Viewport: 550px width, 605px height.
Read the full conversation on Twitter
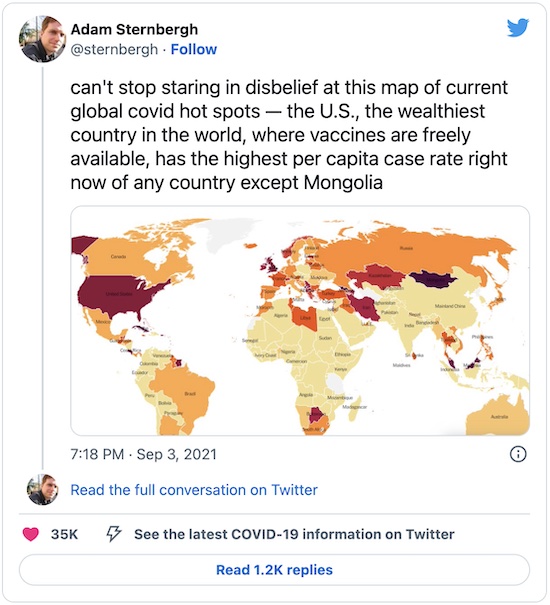pyautogui.click(x=194, y=490)
